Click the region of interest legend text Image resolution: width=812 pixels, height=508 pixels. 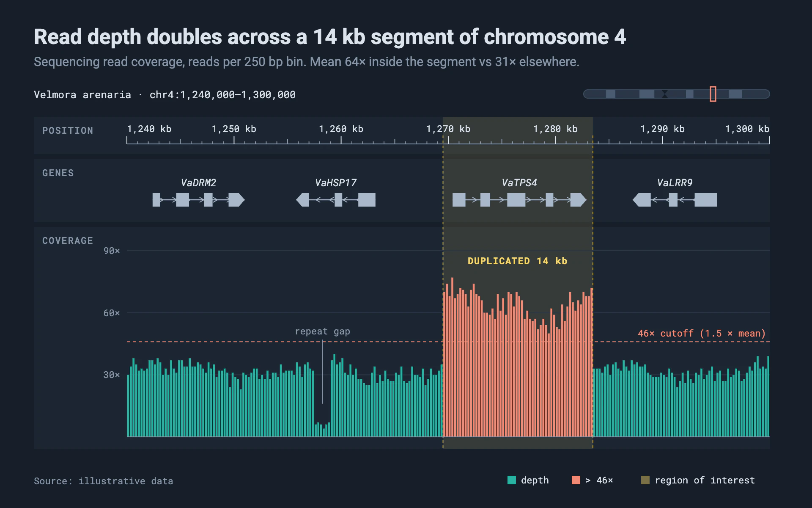click(705, 480)
